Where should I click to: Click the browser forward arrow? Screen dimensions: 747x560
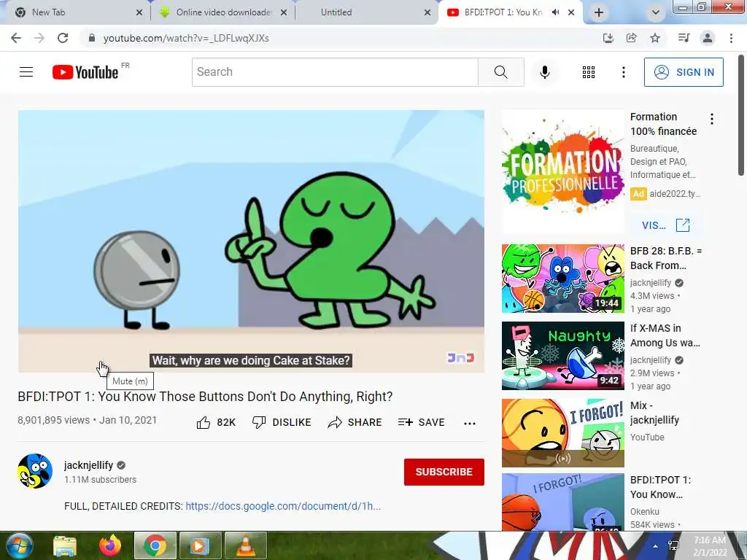(x=39, y=38)
